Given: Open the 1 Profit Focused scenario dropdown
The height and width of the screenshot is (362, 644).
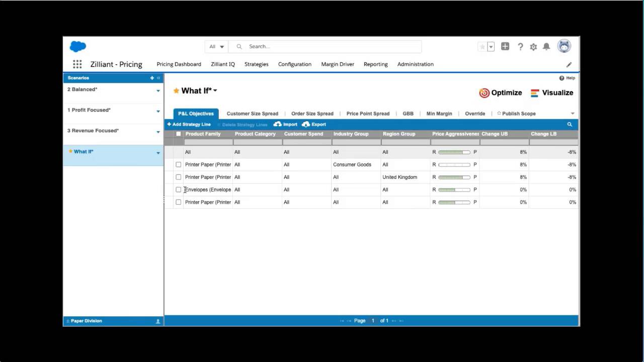Looking at the screenshot, I should 158,112.
